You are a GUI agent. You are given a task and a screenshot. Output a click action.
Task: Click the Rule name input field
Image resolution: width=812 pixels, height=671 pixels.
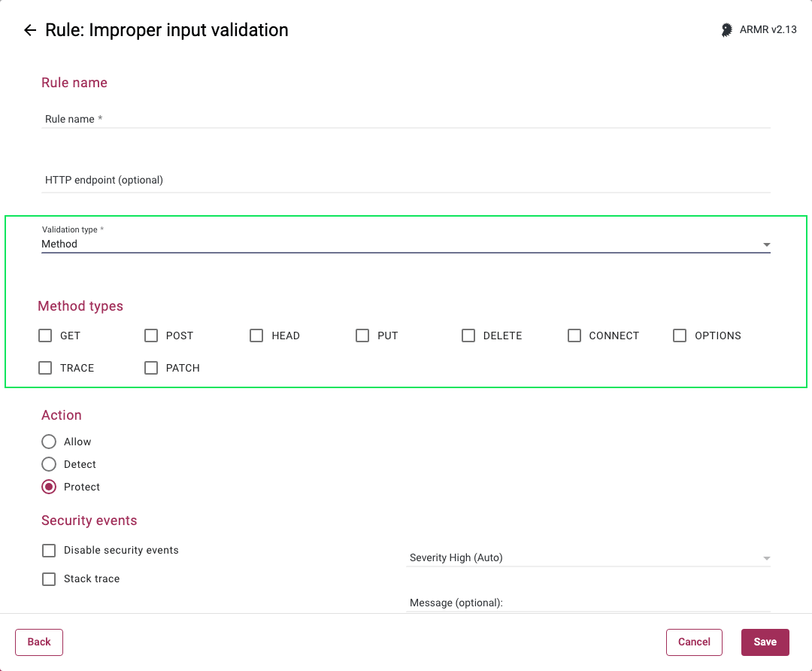click(x=406, y=119)
